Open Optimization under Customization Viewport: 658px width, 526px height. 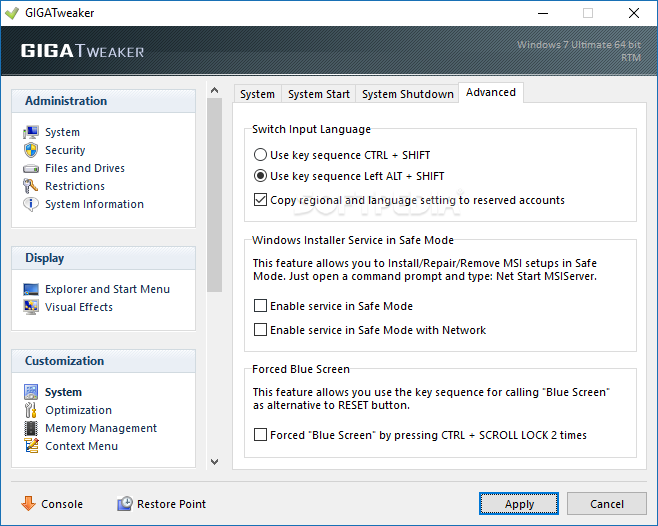pos(78,410)
